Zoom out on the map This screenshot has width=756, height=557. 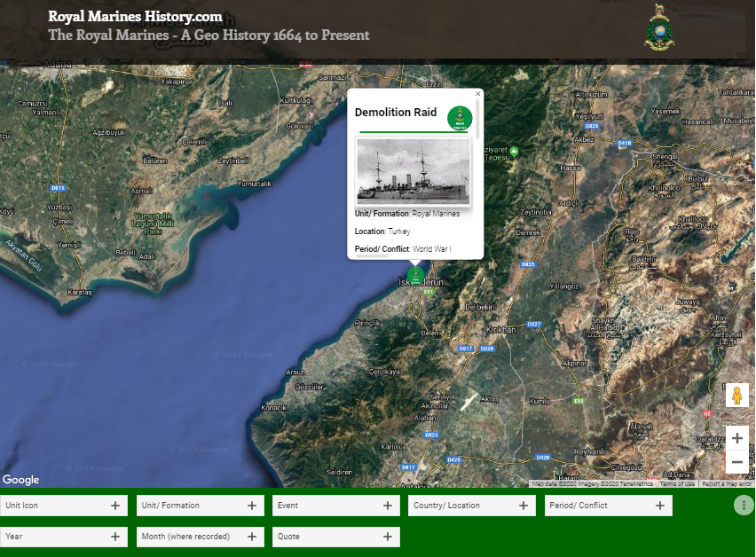point(736,461)
